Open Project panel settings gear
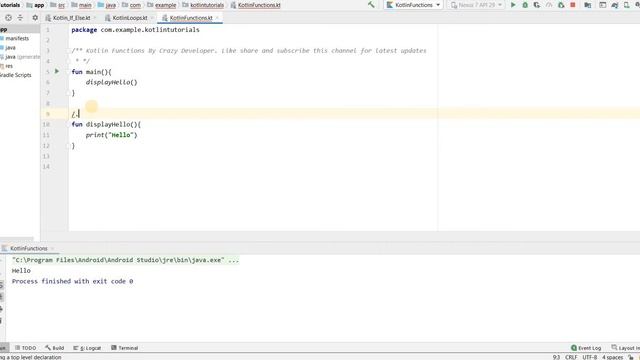 tap(35, 18)
